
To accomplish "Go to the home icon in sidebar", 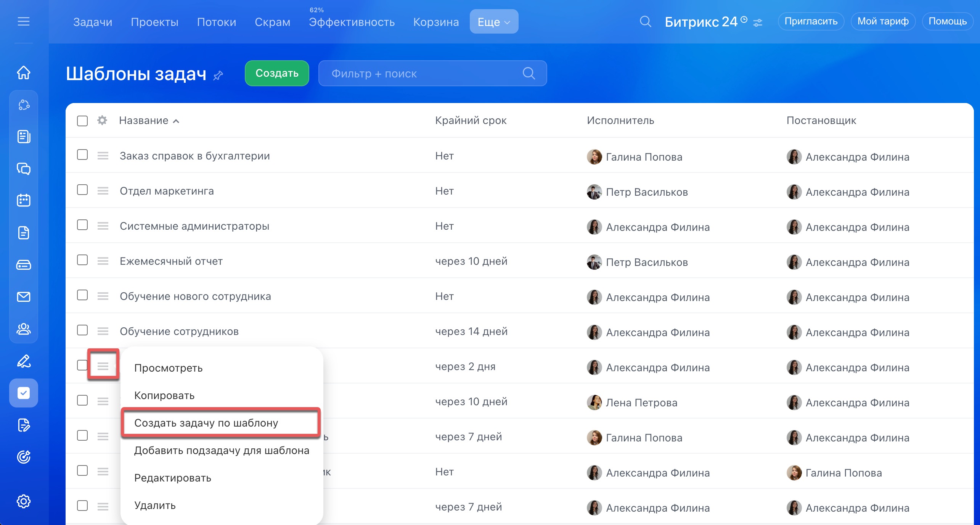I will [x=24, y=72].
